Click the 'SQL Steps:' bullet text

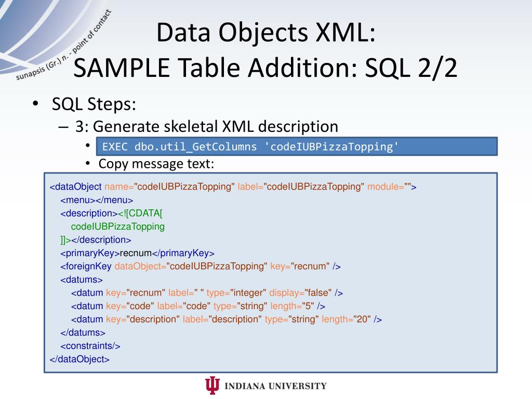94,104
